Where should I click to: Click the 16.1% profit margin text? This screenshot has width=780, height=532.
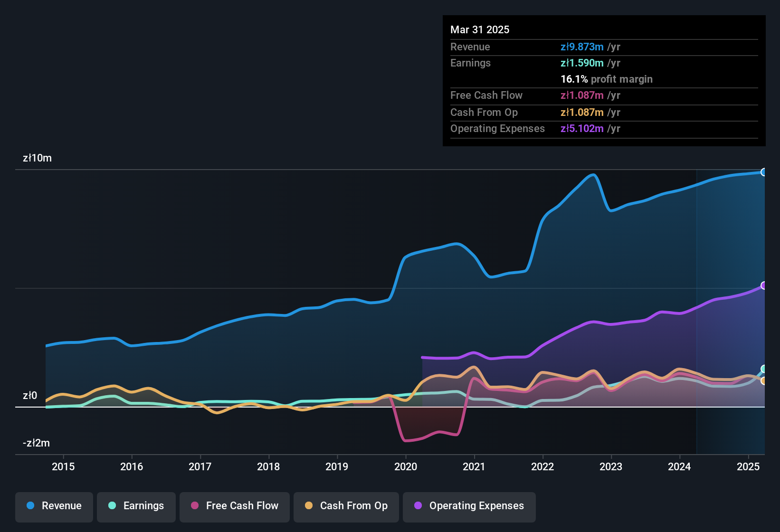[x=606, y=79]
